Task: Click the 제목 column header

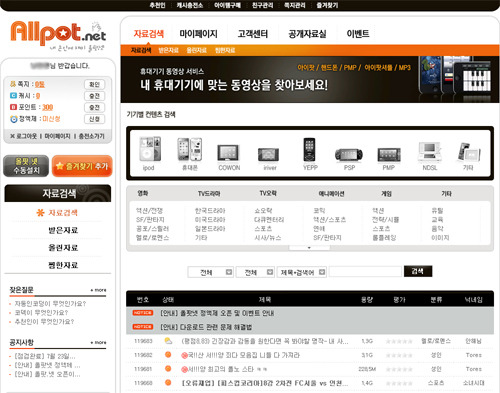Action: [x=265, y=300]
